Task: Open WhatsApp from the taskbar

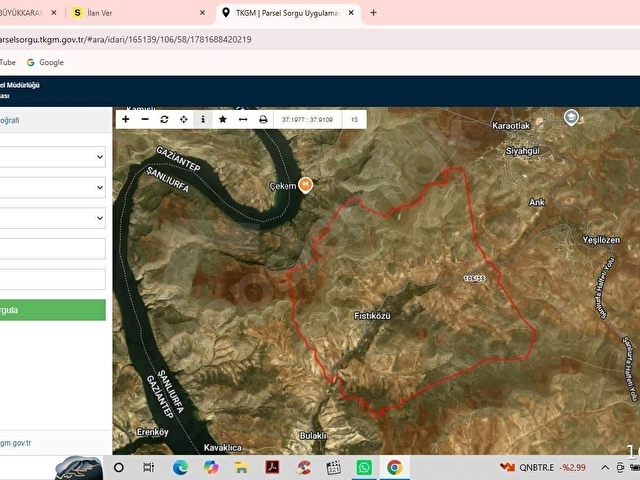Action: click(364, 467)
